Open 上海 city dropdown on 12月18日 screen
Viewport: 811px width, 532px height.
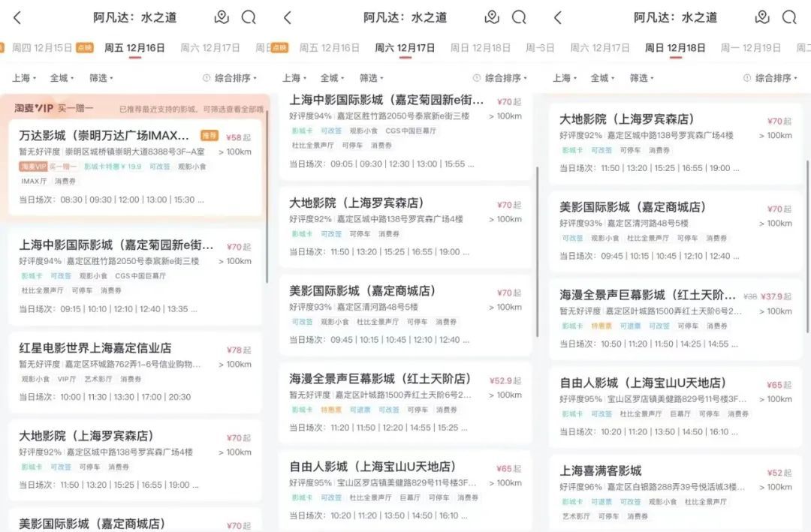click(x=564, y=78)
